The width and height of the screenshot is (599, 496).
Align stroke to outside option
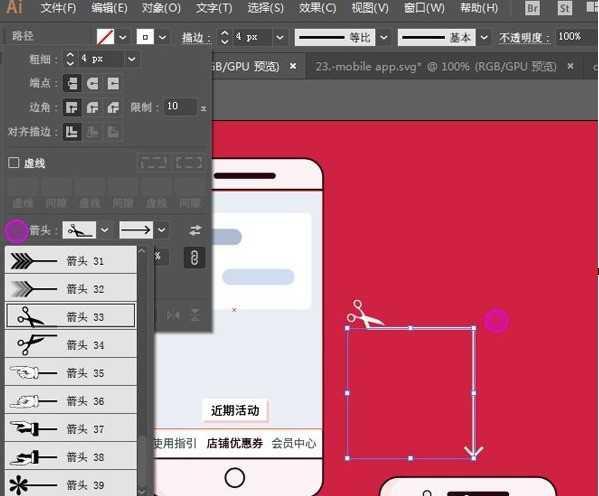coord(113,132)
